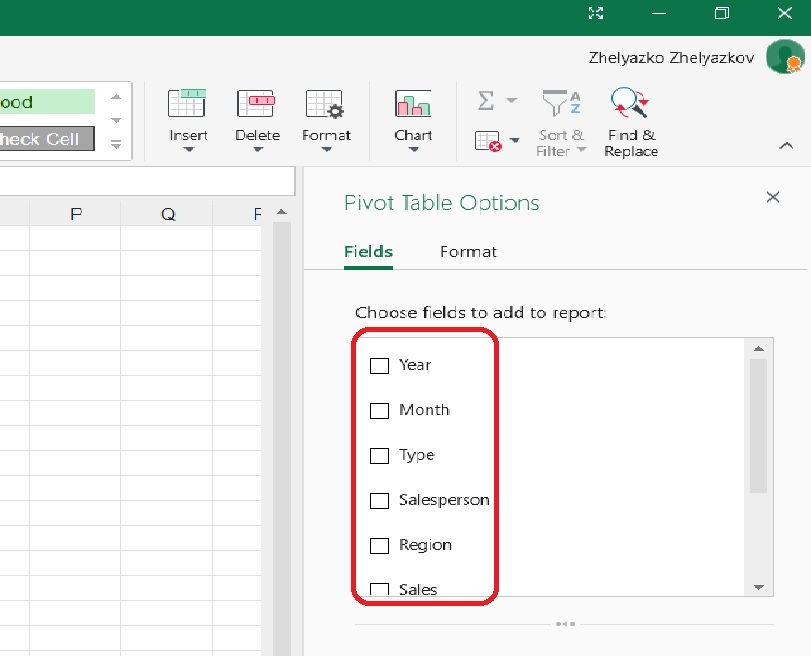Click the username Zhelyazko Zhelyazkov
The width and height of the screenshot is (811, 656).
pyautogui.click(x=671, y=57)
